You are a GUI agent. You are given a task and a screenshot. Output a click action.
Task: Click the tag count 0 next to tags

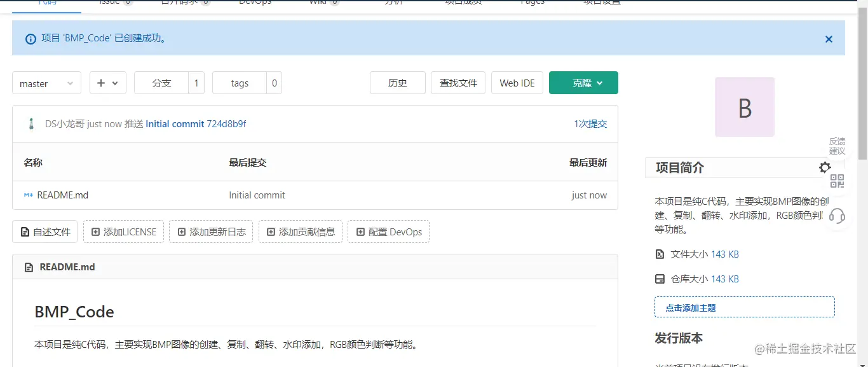pyautogui.click(x=275, y=83)
